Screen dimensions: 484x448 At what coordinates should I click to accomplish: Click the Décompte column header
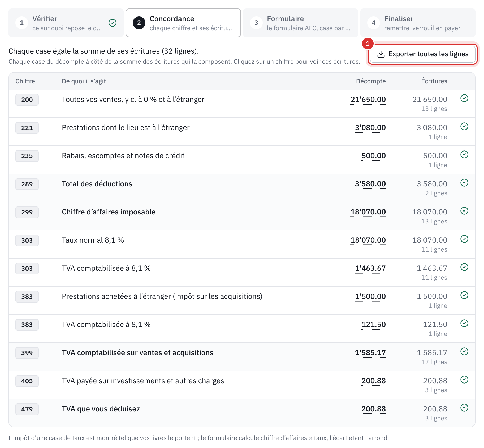pos(371,81)
